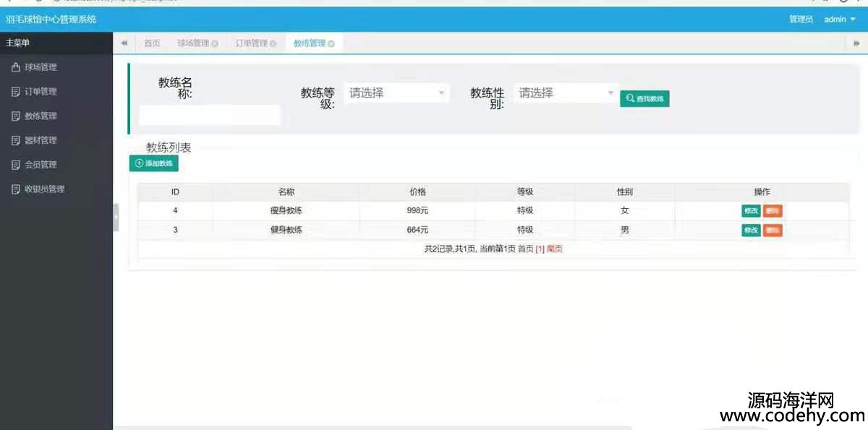
Task: Click the 添加教练 button
Action: pyautogui.click(x=154, y=163)
